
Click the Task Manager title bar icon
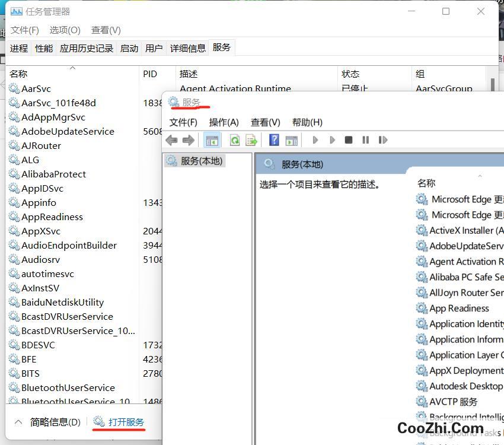(17, 12)
